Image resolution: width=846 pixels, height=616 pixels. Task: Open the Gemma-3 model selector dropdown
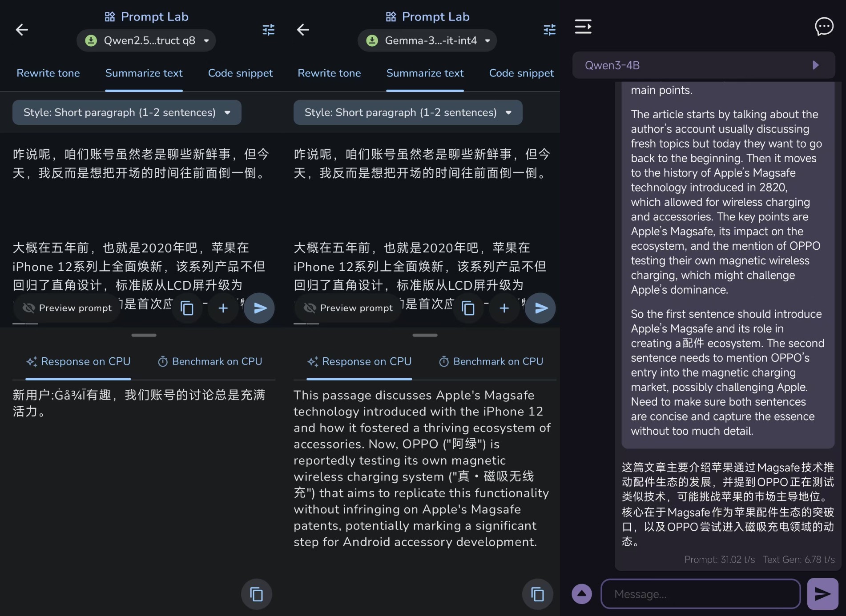pyautogui.click(x=427, y=40)
